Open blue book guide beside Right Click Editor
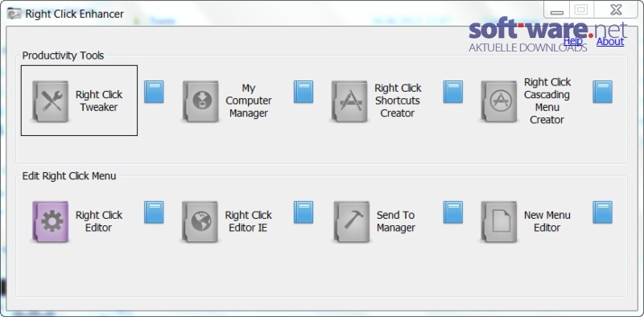 [154, 212]
